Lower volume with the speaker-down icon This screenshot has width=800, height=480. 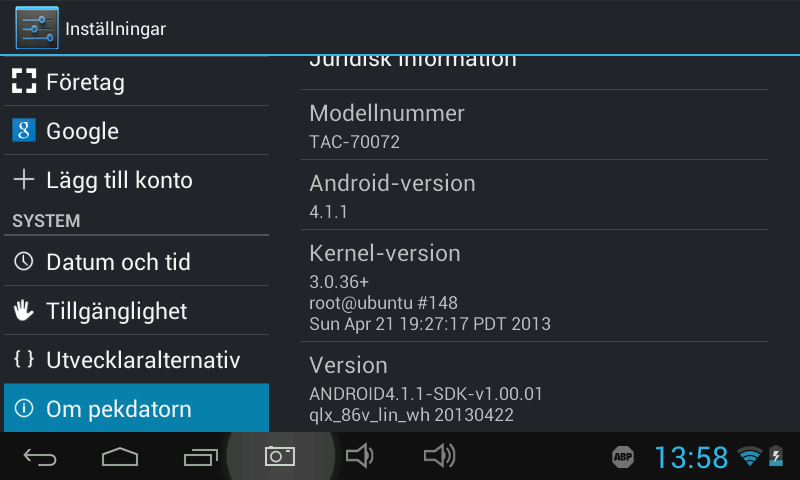pos(360,456)
